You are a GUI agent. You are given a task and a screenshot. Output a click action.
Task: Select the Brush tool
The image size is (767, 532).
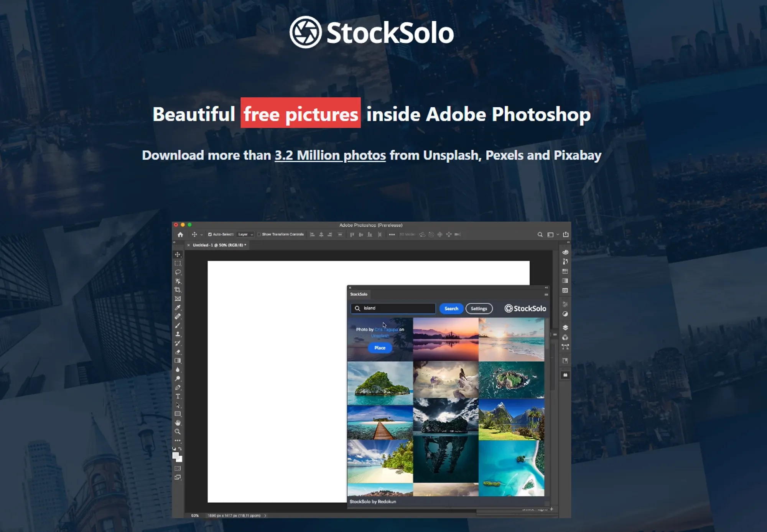(178, 325)
